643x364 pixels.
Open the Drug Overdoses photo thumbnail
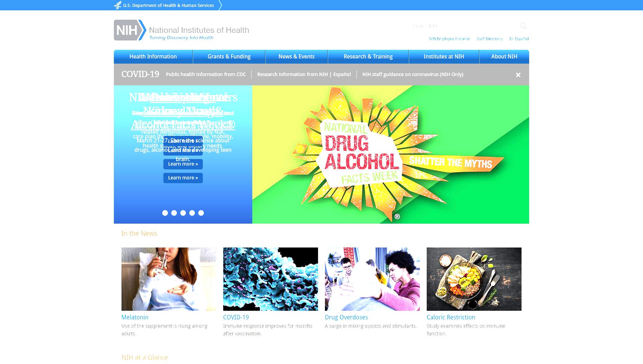click(x=372, y=279)
